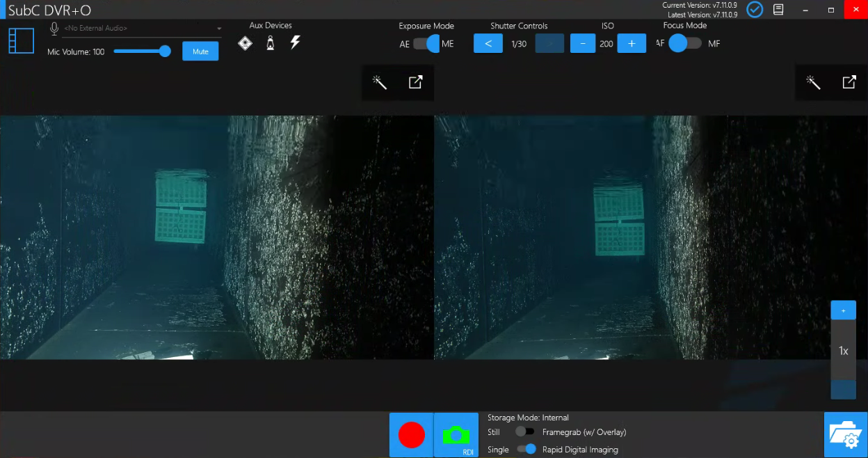Select the right camera video preview
Image resolution: width=868 pixels, height=458 pixels.
(x=651, y=237)
